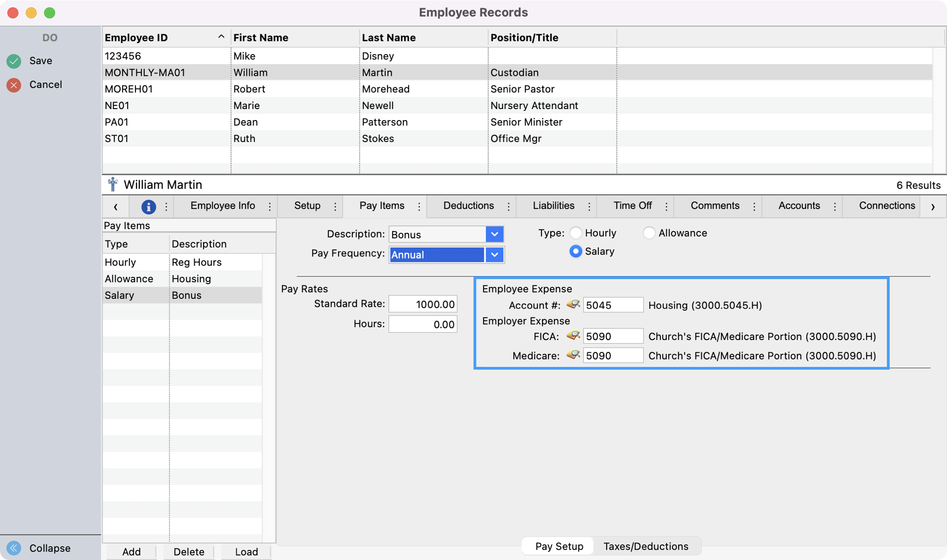Click the employee person icon by William Martin
The image size is (947, 560).
112,185
